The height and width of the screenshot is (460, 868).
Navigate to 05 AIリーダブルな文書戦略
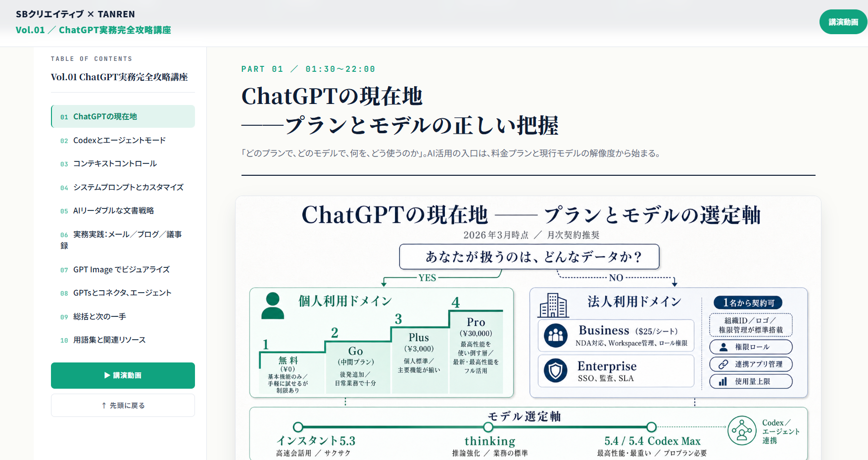[123, 210]
